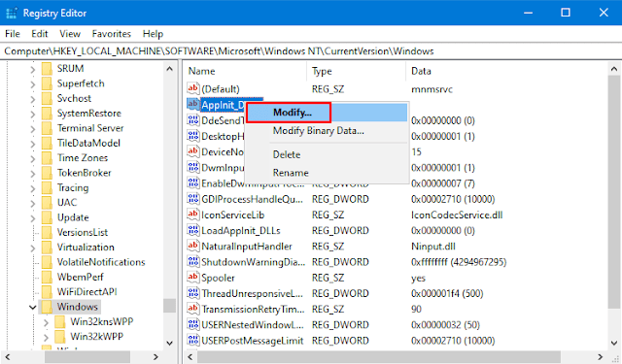Screen dimensions: 622x364
Task: Open the Edit menu
Action: 40,34
